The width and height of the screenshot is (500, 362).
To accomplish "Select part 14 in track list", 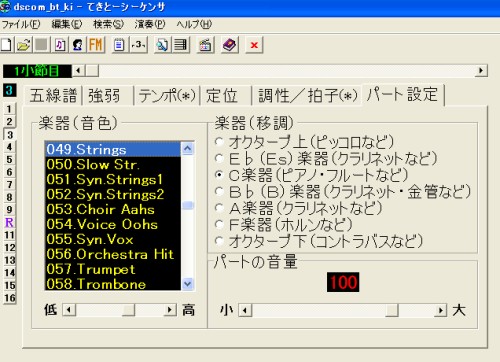I will [x=9, y=273].
